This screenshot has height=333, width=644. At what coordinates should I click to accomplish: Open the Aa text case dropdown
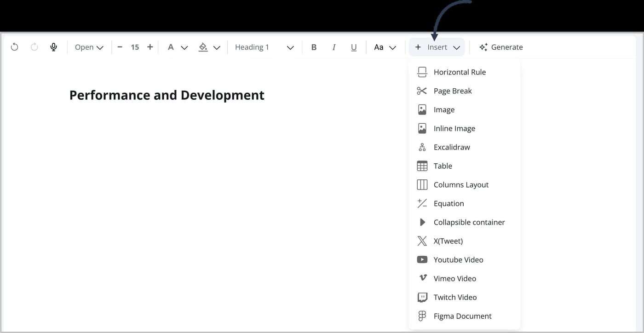pyautogui.click(x=385, y=47)
